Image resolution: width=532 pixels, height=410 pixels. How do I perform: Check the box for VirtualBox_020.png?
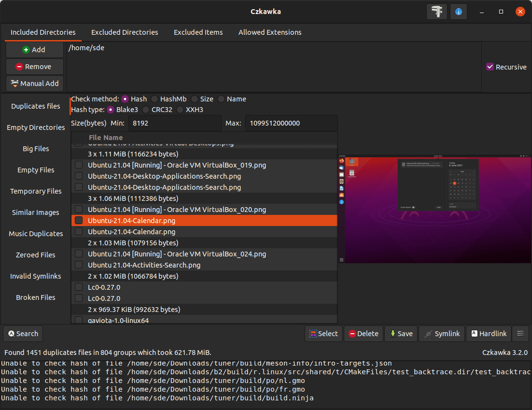[79, 210]
